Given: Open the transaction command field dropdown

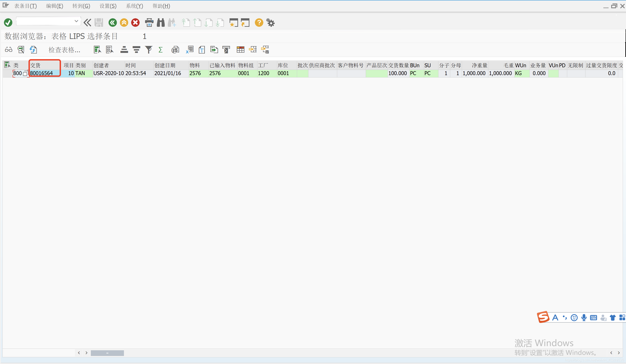Looking at the screenshot, I should 76,21.
